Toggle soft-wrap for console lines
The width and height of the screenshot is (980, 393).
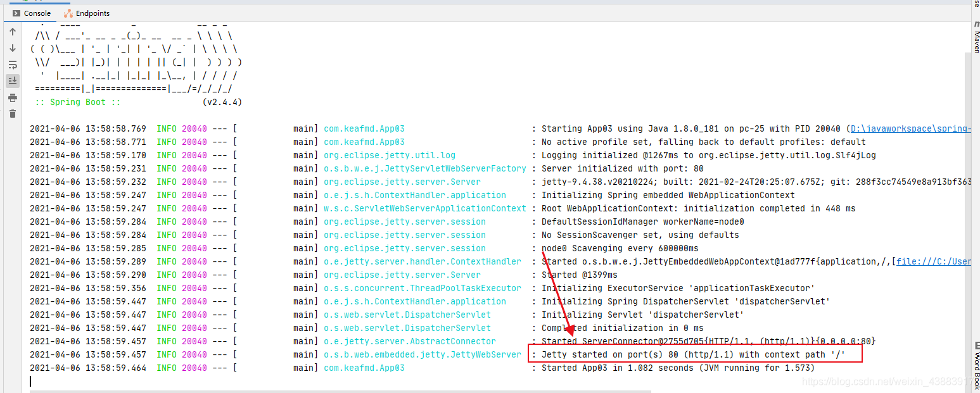tap(11, 65)
